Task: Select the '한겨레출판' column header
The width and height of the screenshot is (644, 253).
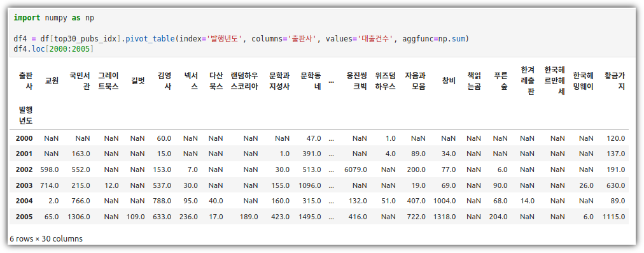Action: click(528, 81)
